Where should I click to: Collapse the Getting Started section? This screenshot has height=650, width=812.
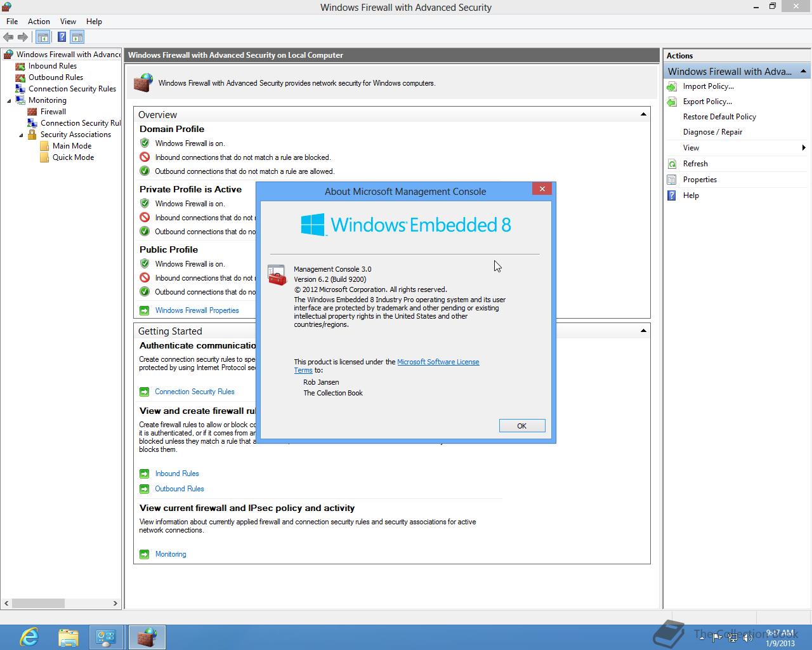click(643, 331)
